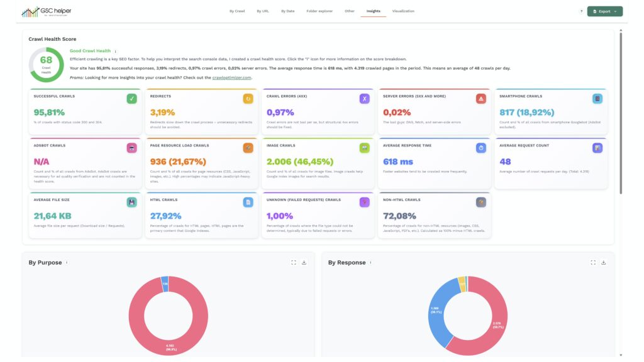Click the warning icon on Server Errors card
This screenshot has height=362, width=644.
pyautogui.click(x=480, y=99)
